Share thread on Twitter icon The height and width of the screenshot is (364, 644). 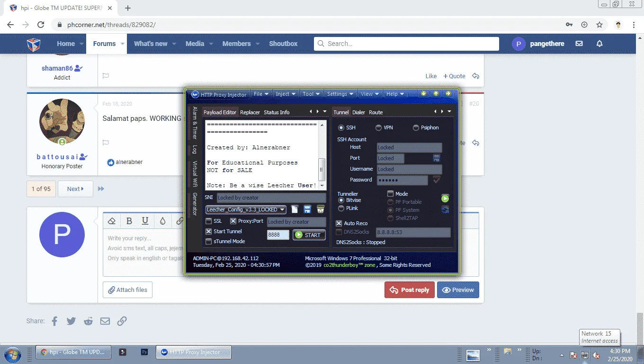pos(71,321)
